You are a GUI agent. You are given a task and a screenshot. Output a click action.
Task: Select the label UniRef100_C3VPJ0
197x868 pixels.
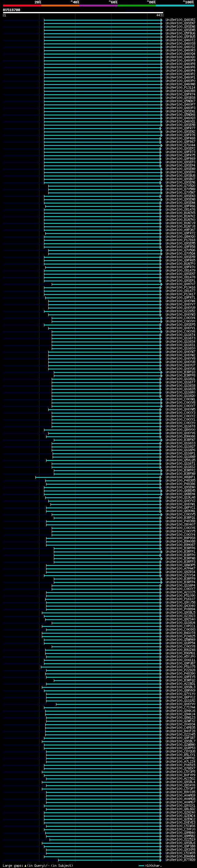point(180,829)
